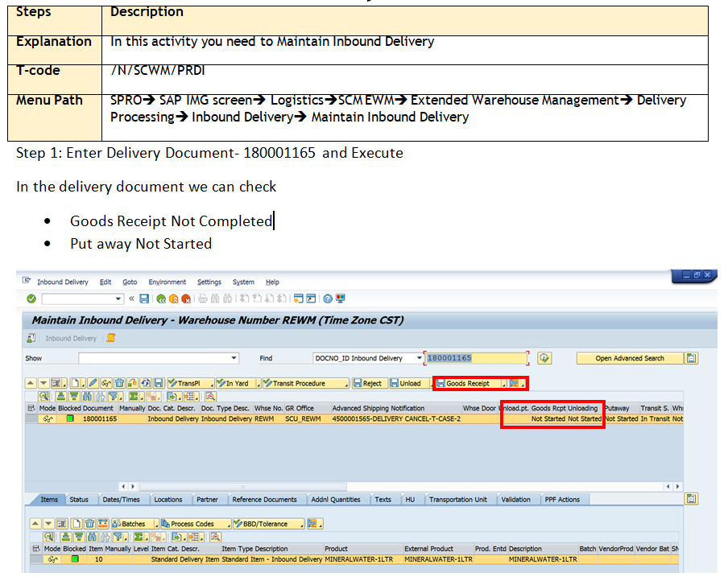Open Find using the binoculars icon

tap(213, 299)
